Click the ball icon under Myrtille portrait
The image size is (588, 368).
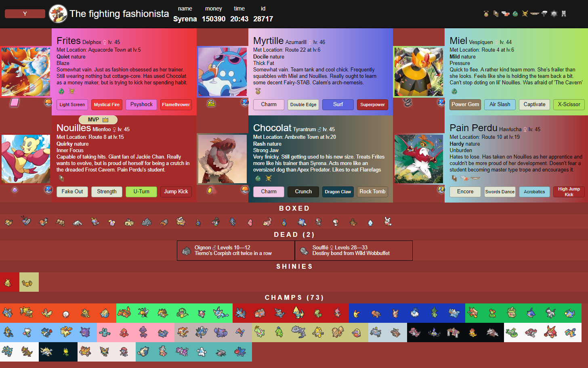[245, 102]
